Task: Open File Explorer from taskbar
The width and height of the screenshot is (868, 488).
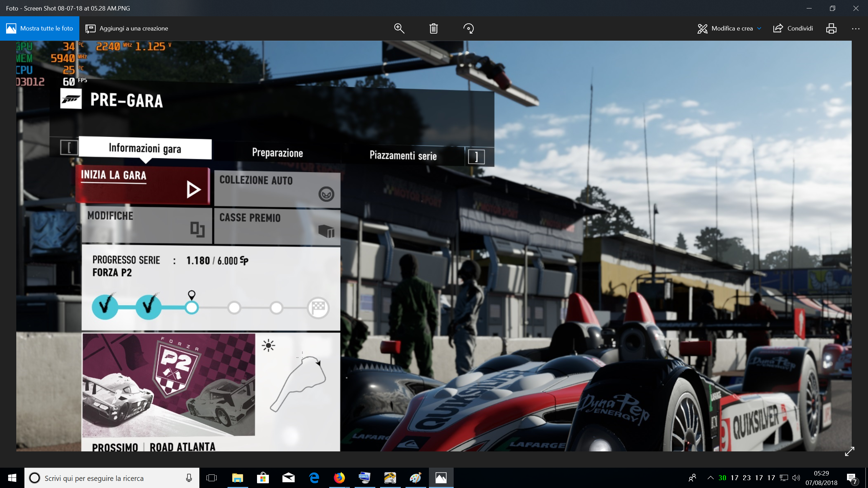Action: point(237,478)
